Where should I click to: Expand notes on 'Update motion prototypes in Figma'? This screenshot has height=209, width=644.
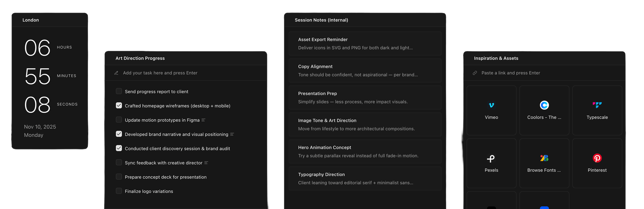(x=203, y=120)
